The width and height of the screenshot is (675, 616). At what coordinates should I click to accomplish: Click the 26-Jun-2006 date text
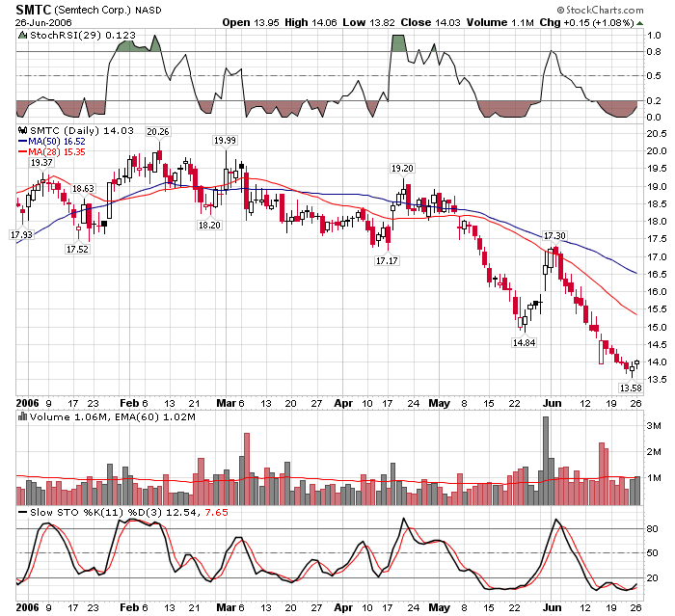(x=43, y=23)
